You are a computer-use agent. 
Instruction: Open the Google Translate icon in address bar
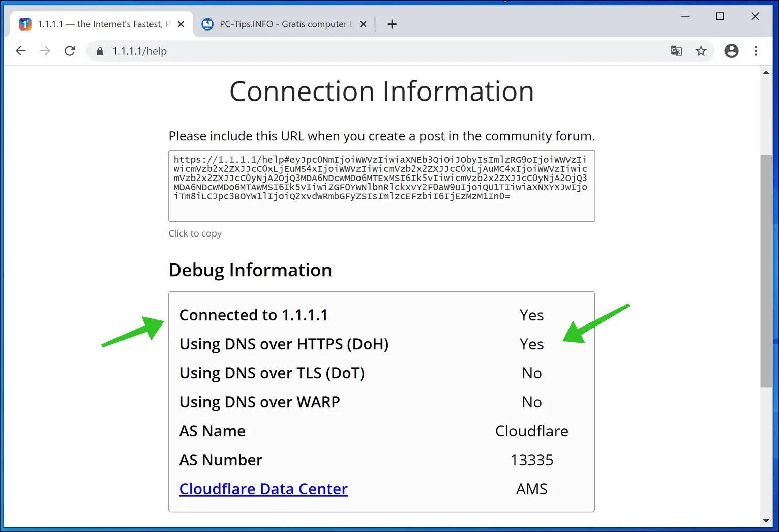point(676,51)
